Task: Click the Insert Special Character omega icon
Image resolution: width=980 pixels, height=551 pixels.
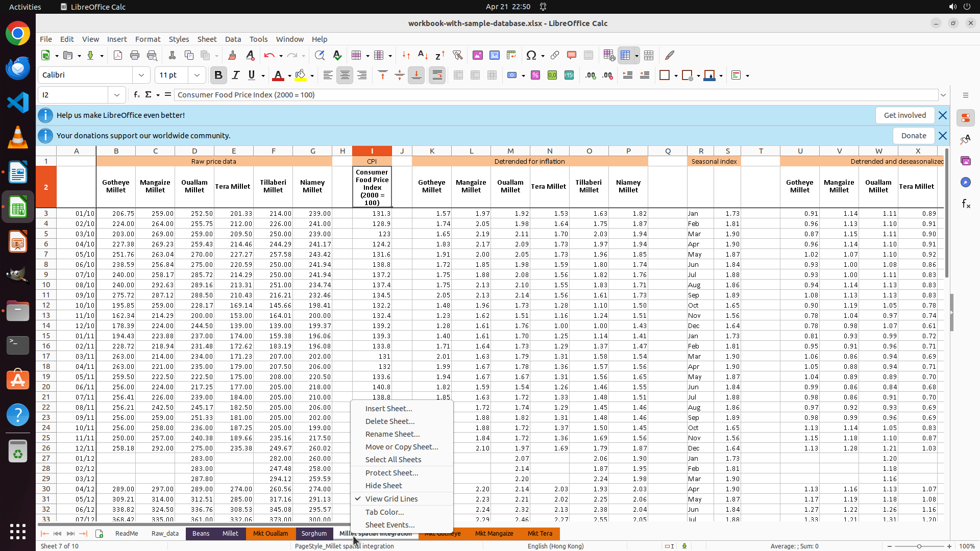Action: click(x=531, y=55)
